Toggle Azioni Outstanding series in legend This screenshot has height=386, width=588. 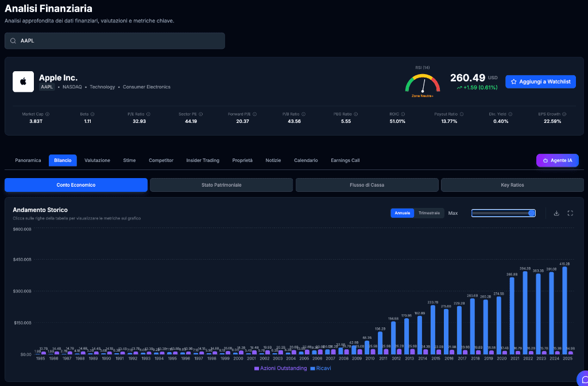pyautogui.click(x=280, y=368)
